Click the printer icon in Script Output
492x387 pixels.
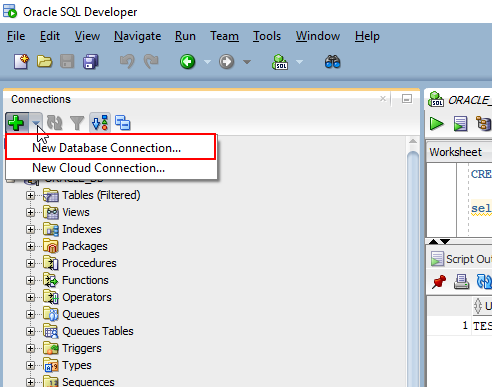coord(462,282)
